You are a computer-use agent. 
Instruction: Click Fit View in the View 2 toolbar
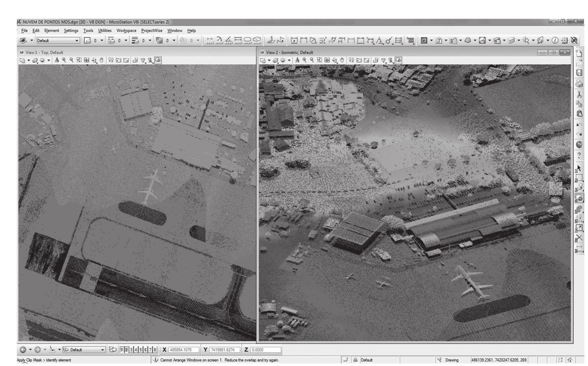[327, 59]
